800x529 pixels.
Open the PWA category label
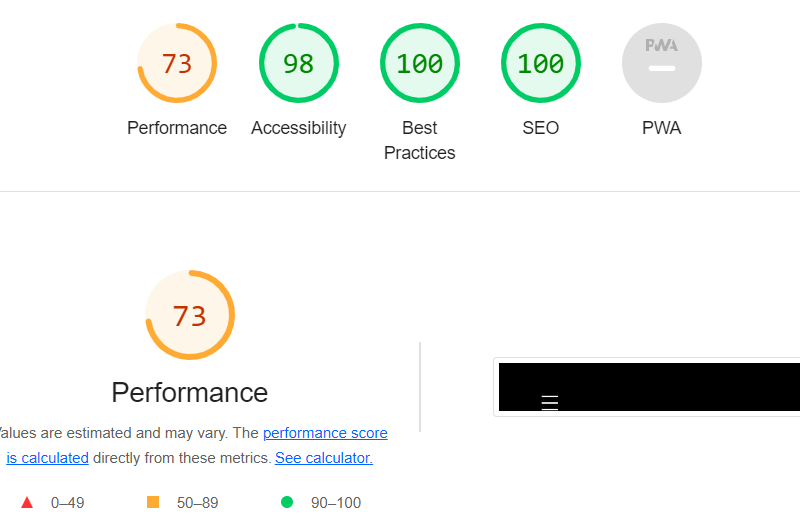point(662,128)
